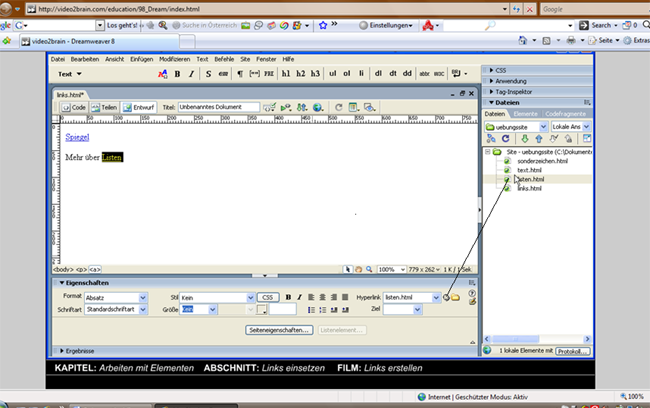Viewport: 650px width, 408px height.
Task: Open the Bearbeiten menu
Action: [85, 59]
